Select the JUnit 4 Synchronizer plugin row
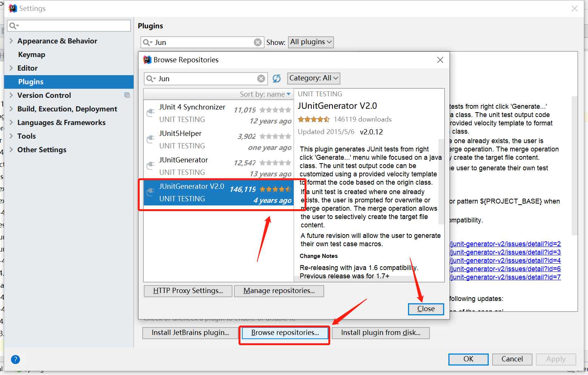Viewport: 588px width, 375px height. (219, 113)
